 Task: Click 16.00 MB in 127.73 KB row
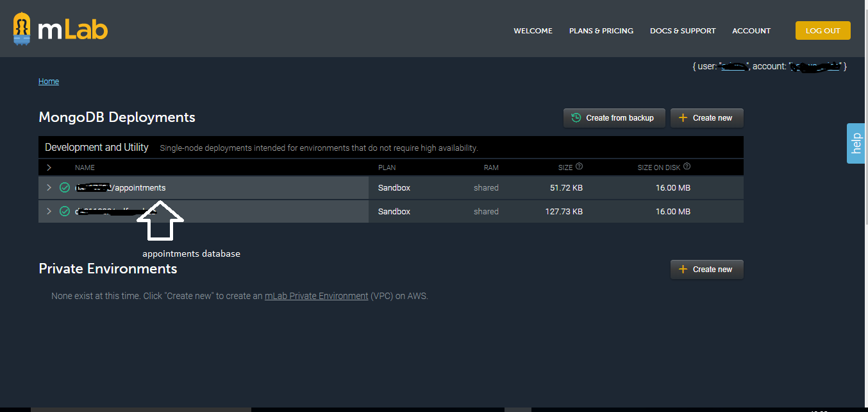[673, 211]
